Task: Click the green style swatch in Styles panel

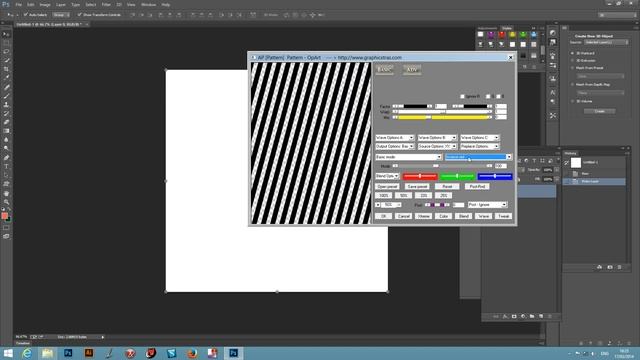Action: [x=523, y=35]
